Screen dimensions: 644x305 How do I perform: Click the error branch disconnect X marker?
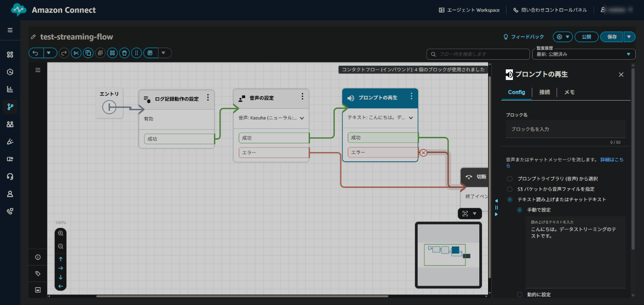[424, 152]
